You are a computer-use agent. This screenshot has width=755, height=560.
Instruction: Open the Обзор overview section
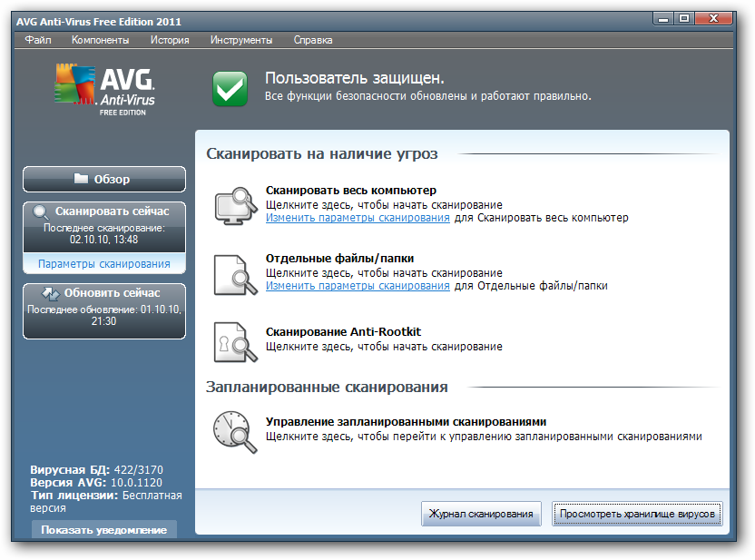pos(104,179)
